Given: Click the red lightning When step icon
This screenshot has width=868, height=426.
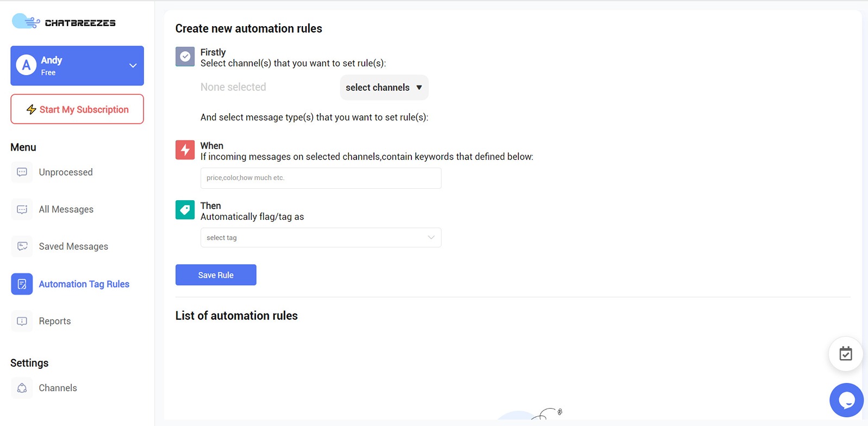Looking at the screenshot, I should pos(185,150).
